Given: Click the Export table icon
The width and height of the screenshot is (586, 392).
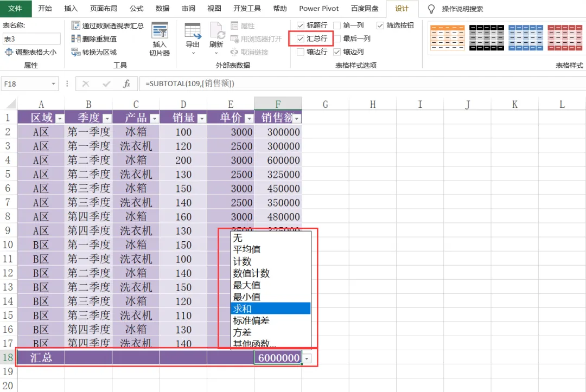Looking at the screenshot, I should tap(193, 30).
